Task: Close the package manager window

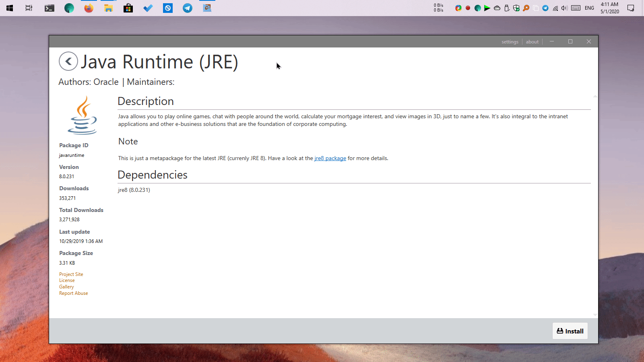Action: point(589,41)
